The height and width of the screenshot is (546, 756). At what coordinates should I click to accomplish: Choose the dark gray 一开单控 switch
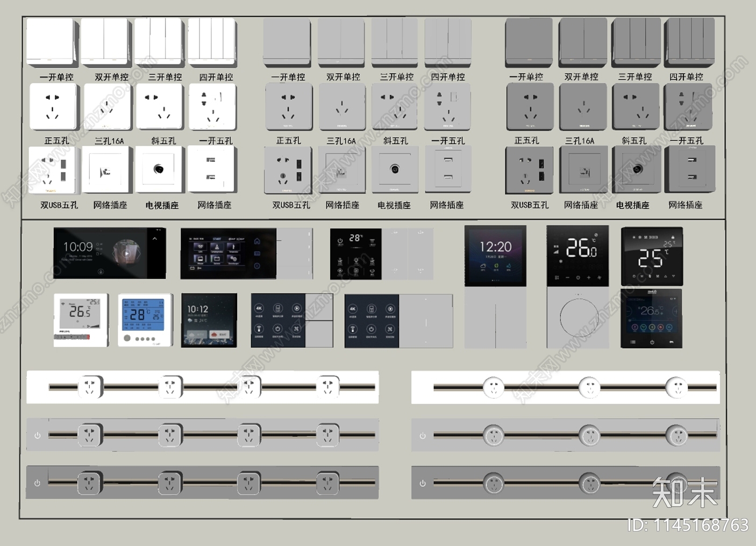529,42
